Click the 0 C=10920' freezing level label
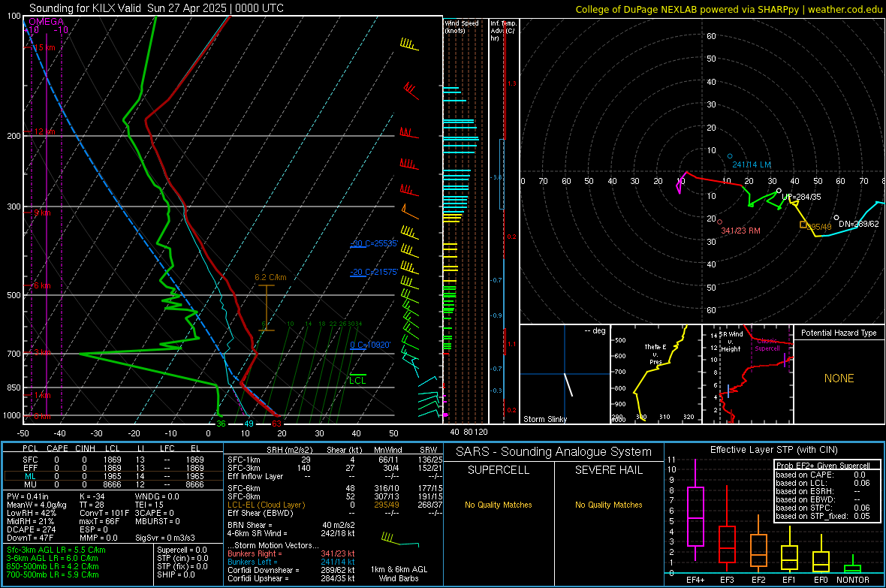Viewport: 886px width, 588px height. [x=370, y=345]
